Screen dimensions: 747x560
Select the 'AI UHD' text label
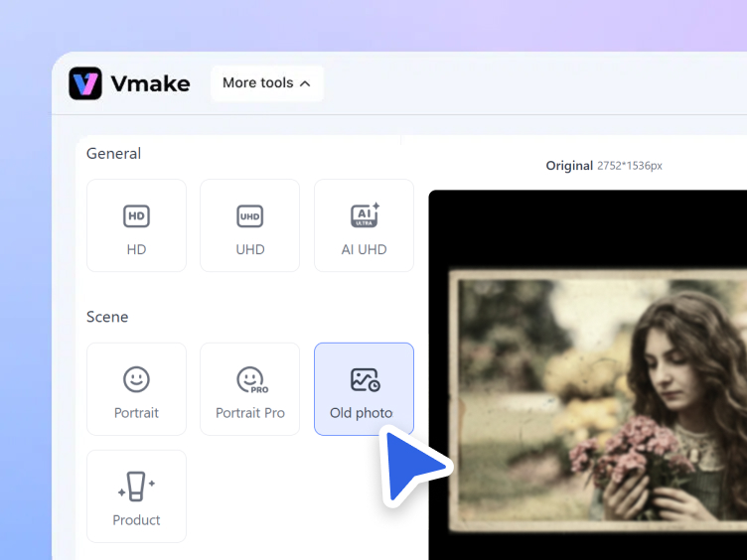364,249
